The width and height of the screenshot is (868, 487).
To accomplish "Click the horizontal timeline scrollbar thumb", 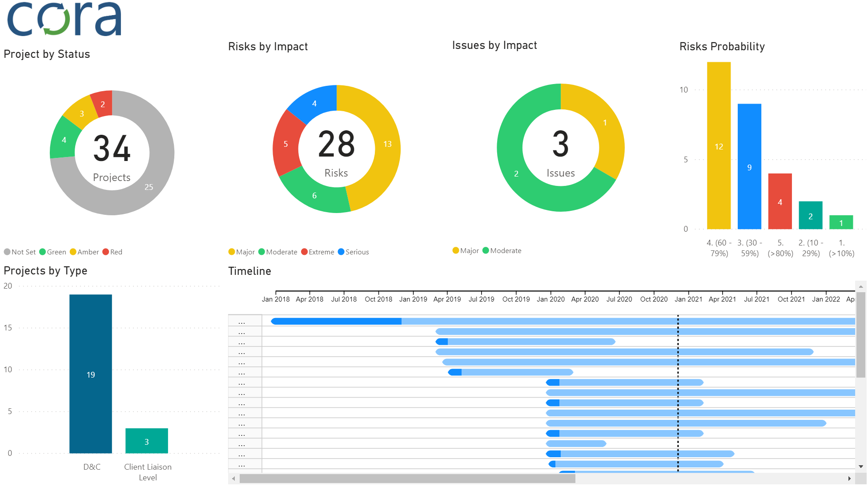I will [407, 479].
